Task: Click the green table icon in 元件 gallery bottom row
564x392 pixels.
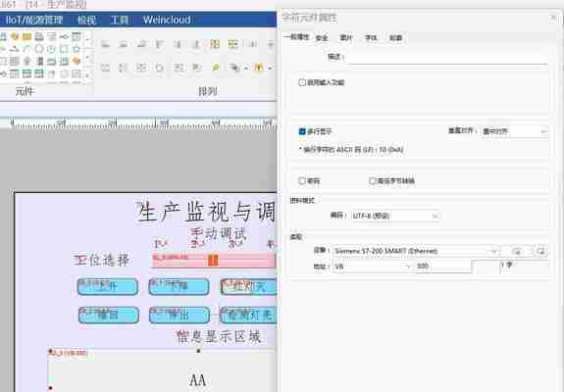Action: click(27, 73)
